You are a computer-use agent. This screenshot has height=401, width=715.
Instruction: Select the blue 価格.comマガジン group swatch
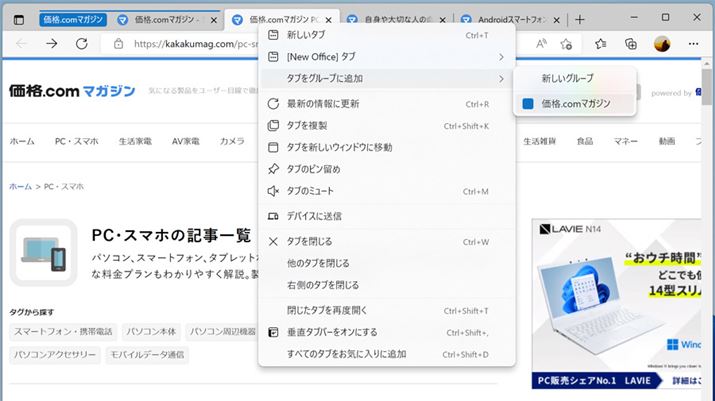(x=528, y=103)
